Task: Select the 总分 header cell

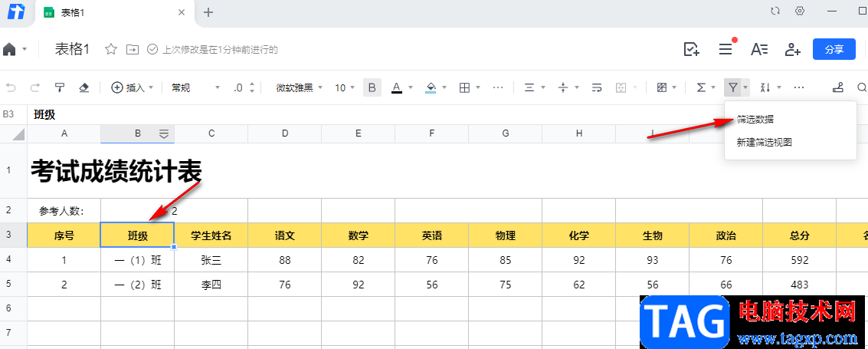Action: pyautogui.click(x=799, y=235)
